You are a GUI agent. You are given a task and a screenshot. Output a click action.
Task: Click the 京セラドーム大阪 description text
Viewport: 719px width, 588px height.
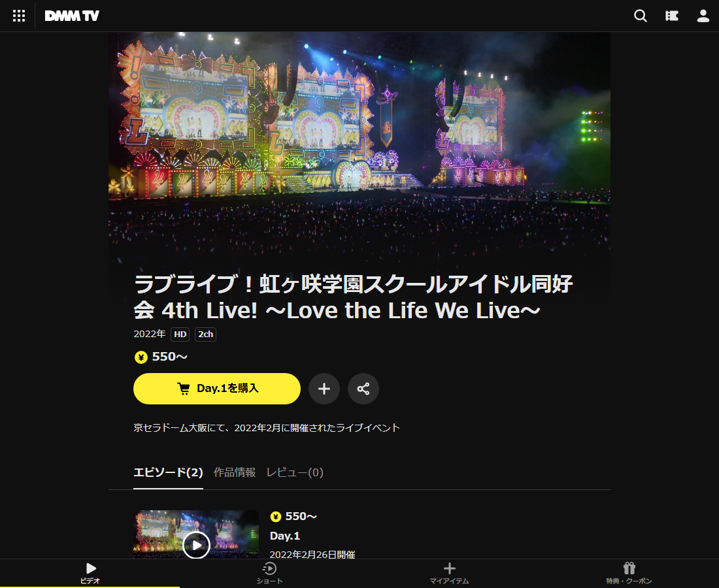[x=267, y=427]
